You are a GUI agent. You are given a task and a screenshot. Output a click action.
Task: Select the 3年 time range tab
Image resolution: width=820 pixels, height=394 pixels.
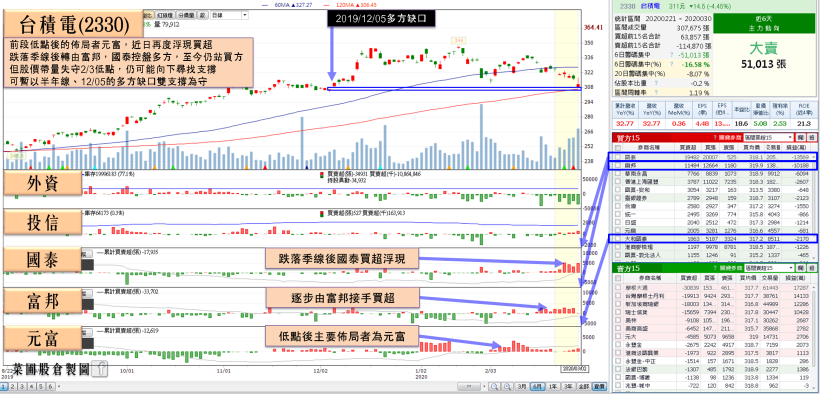click(x=568, y=386)
